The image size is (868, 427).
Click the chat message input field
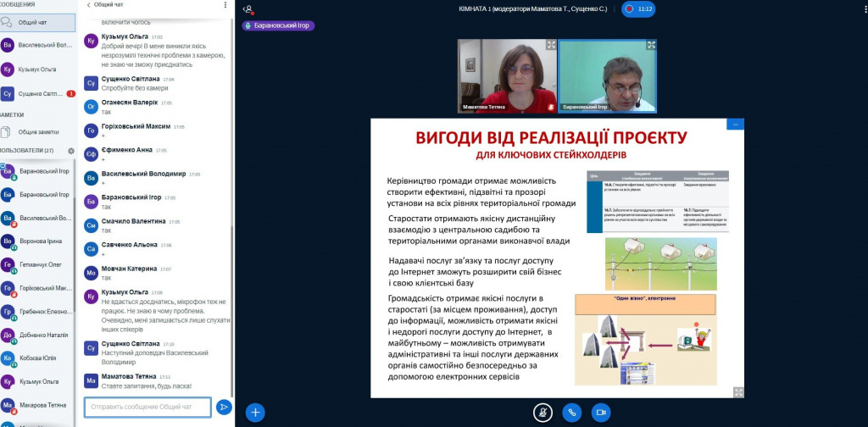tap(147, 408)
